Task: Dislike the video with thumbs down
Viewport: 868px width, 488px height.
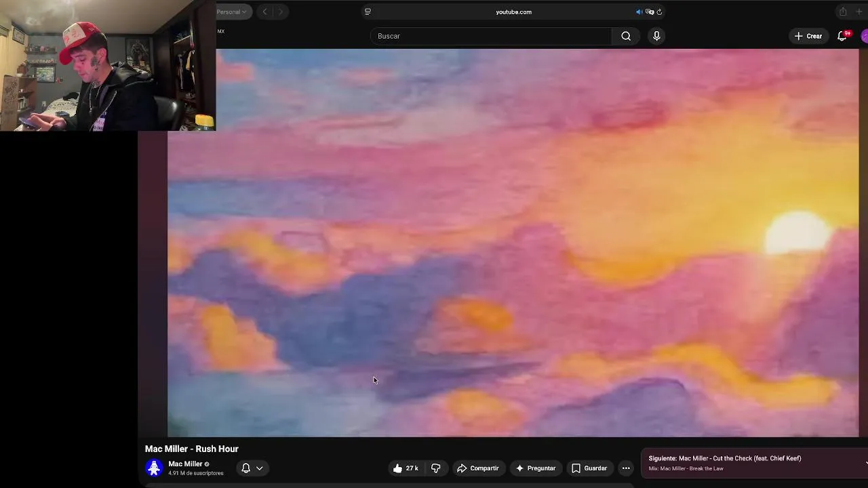Action: click(x=436, y=468)
